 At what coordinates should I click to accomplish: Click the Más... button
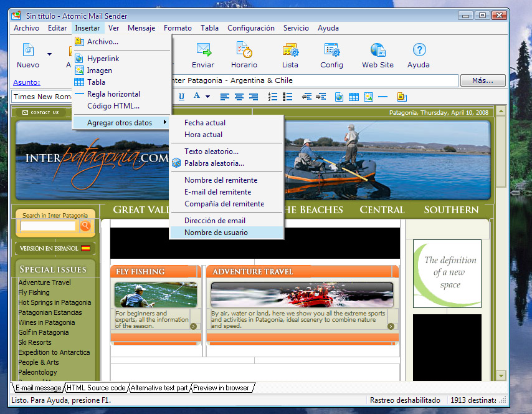[483, 81]
